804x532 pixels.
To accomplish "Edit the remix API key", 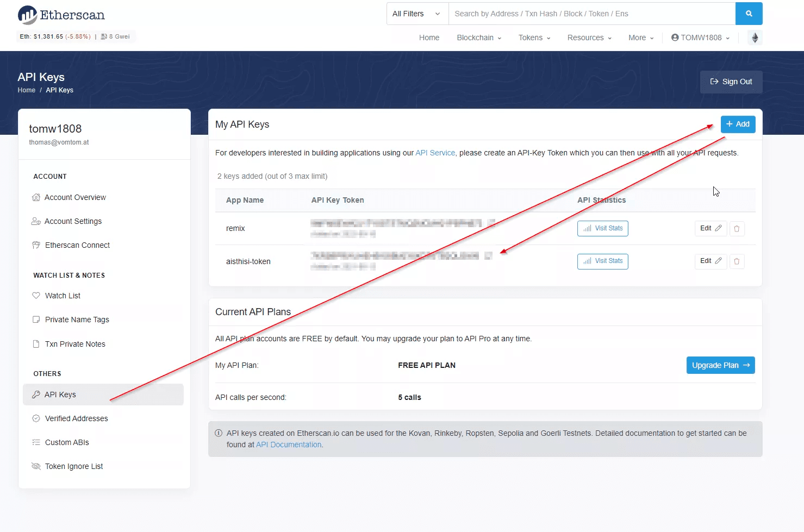I will point(710,229).
